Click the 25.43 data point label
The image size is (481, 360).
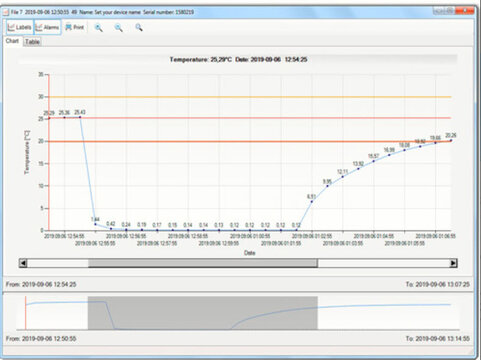pyautogui.click(x=80, y=112)
